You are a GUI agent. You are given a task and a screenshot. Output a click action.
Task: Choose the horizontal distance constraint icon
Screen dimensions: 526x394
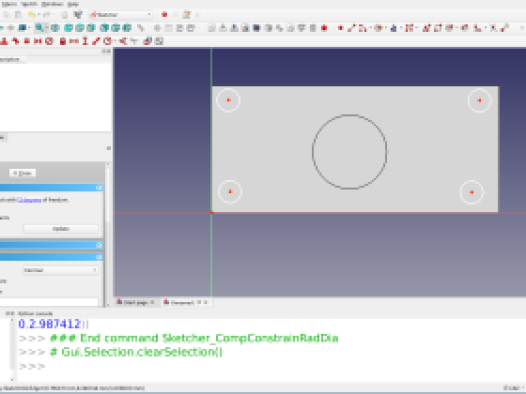(x=74, y=41)
